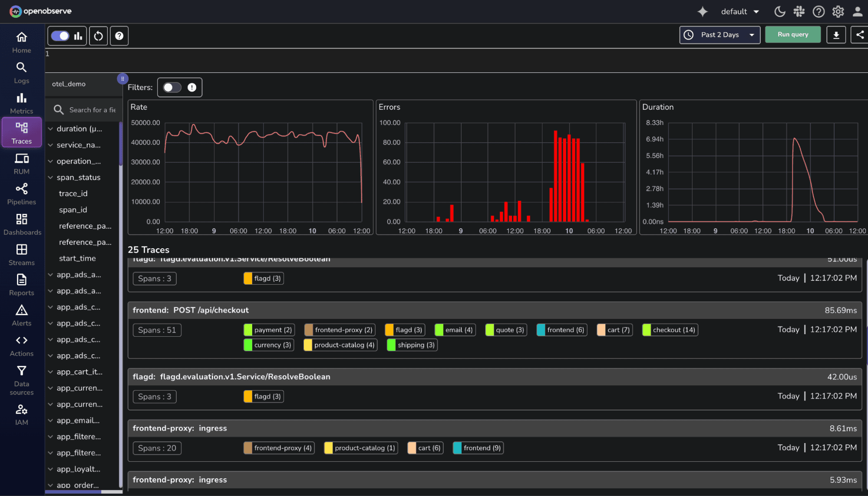Click the field search input box
Image resolution: width=868 pixels, height=496 pixels.
pyautogui.click(x=90, y=110)
